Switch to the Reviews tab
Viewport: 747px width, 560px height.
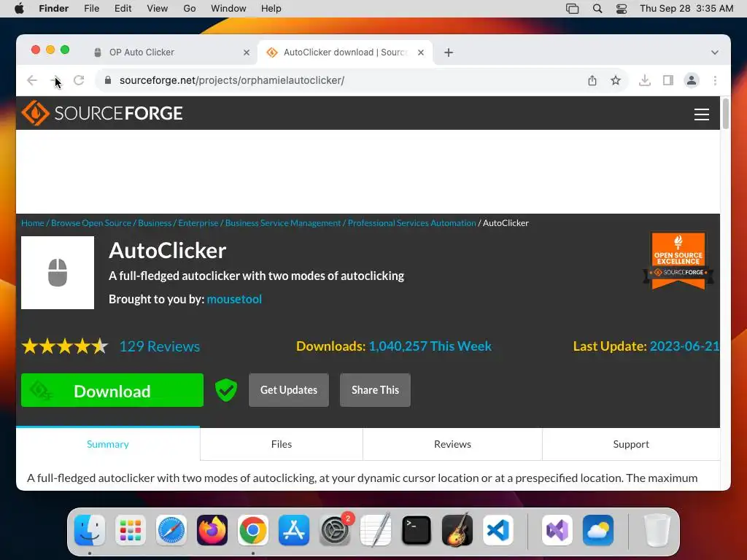(x=452, y=444)
